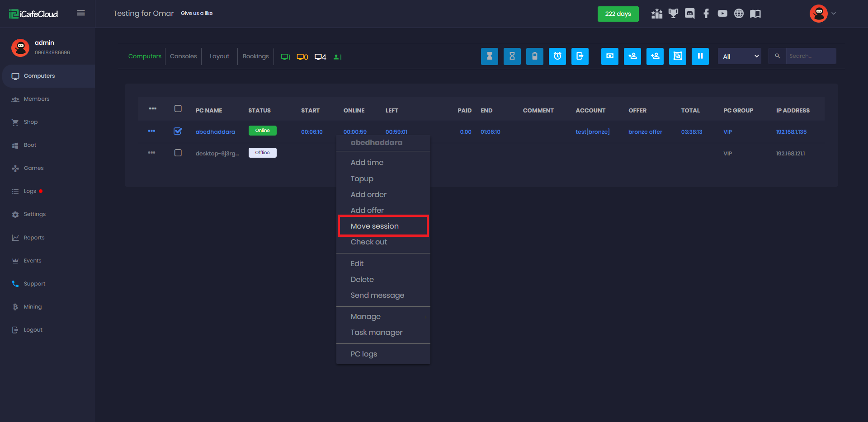Switch to the Consoles tab
This screenshot has height=422, width=868.
(x=183, y=56)
